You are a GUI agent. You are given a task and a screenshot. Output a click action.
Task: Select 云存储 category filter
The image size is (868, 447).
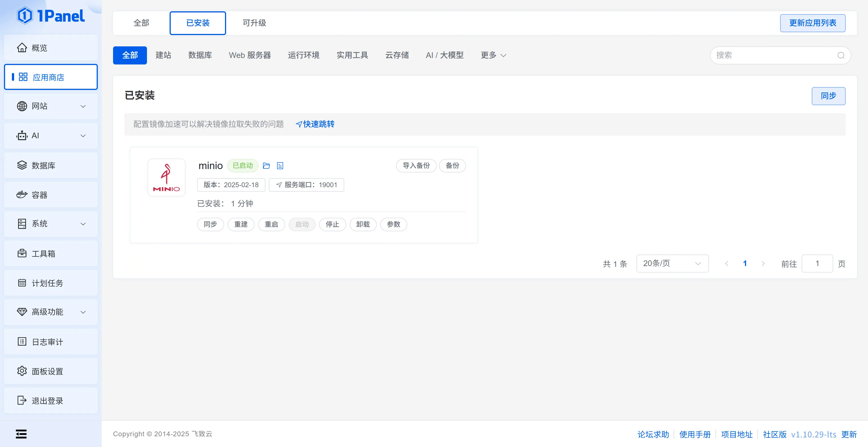397,55
